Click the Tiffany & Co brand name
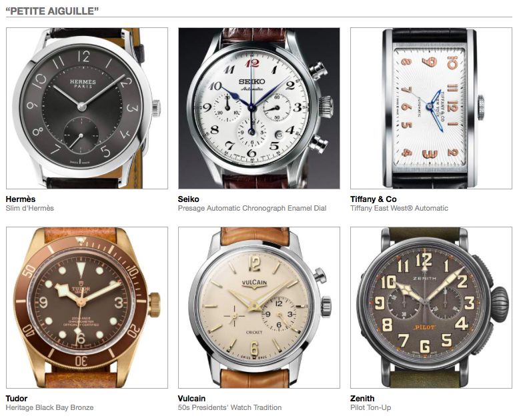 point(374,199)
